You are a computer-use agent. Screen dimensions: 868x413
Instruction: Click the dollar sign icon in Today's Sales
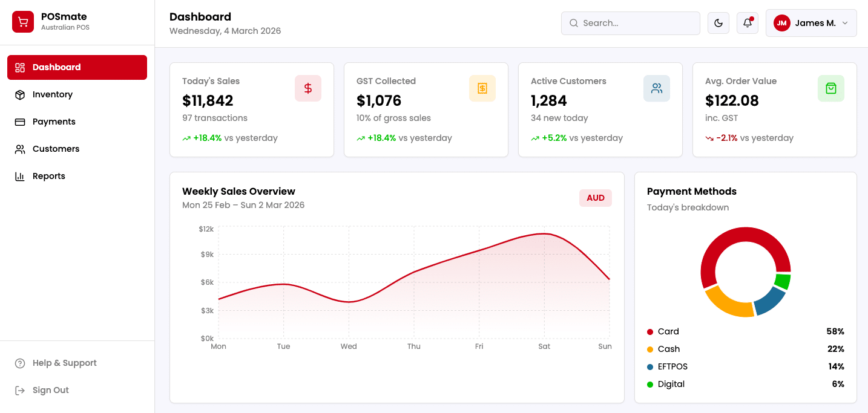pyautogui.click(x=308, y=88)
